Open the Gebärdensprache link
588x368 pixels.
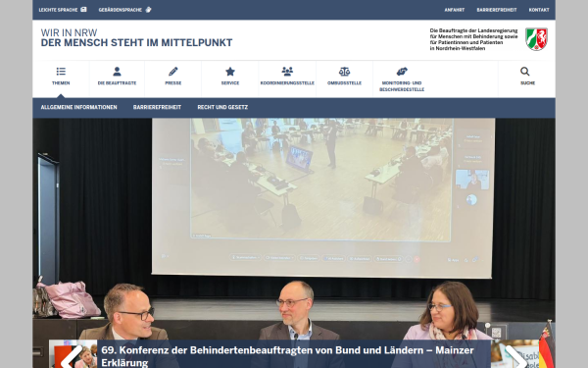[124, 10]
